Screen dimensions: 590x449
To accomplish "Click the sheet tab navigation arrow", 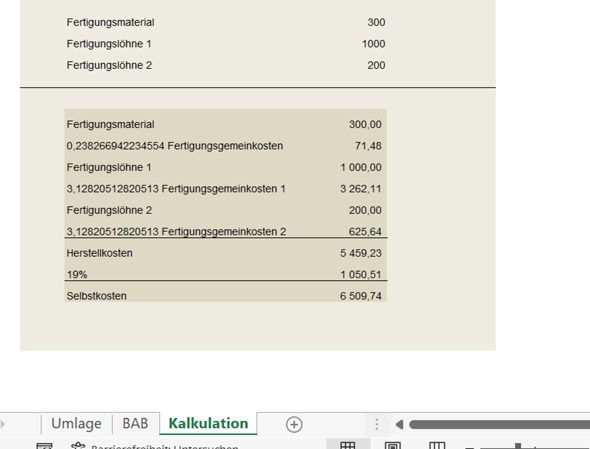I will tap(3, 425).
